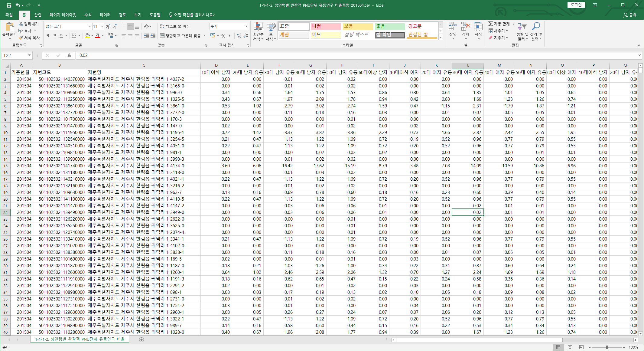Click the Save icon in title bar
This screenshot has height=351, width=644.
(x=9, y=5)
